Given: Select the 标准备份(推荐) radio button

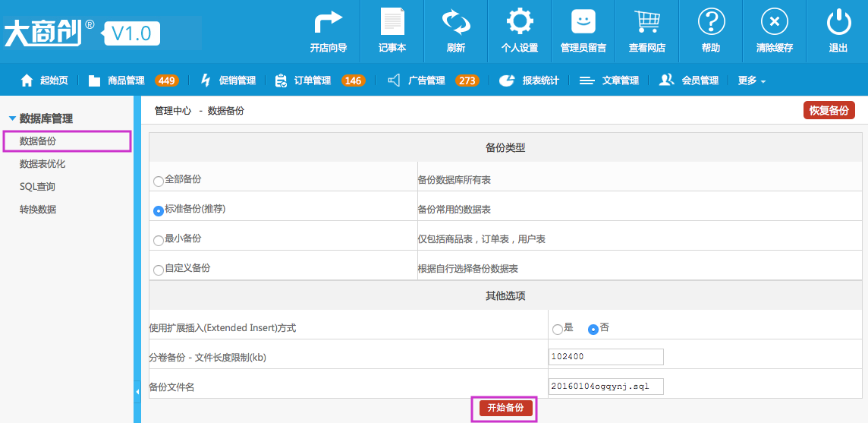Looking at the screenshot, I should (x=159, y=210).
